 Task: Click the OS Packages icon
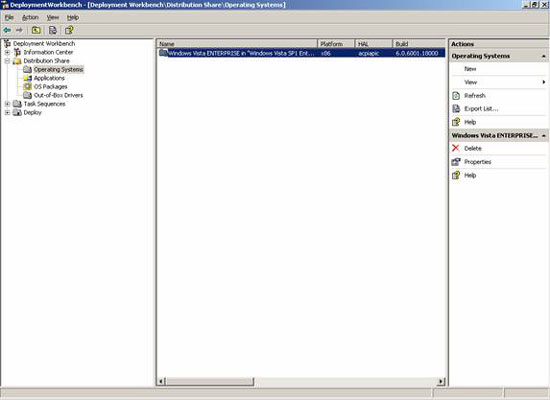pos(27,87)
